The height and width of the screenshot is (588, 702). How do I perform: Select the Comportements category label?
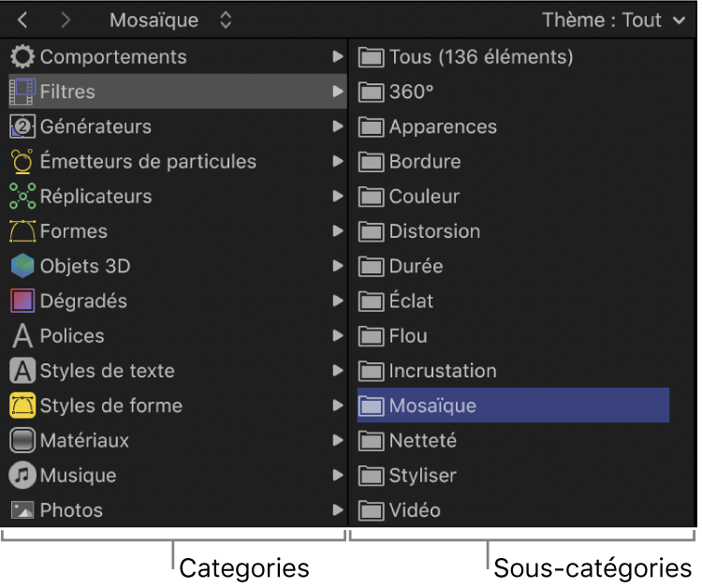(x=113, y=58)
